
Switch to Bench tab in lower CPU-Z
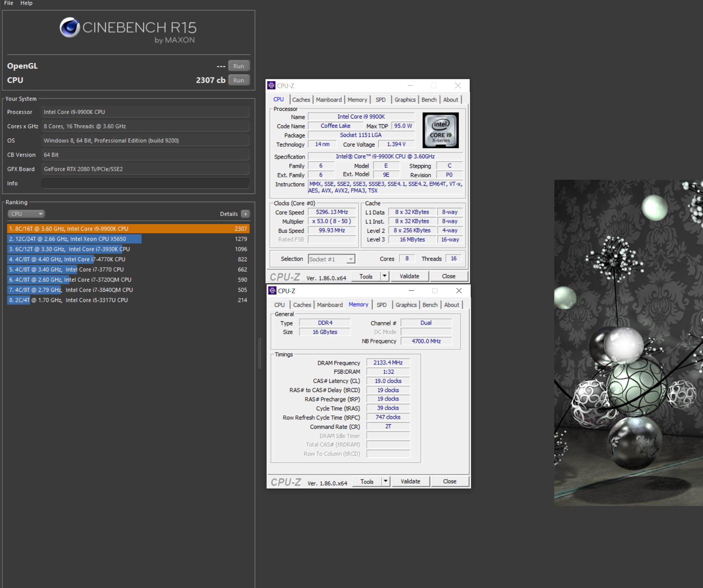tap(430, 305)
